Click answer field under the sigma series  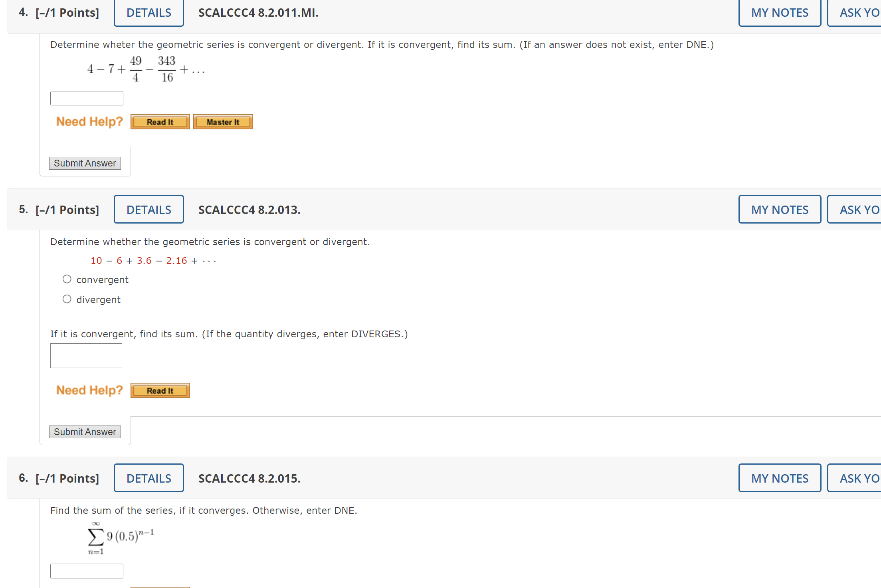87,571
